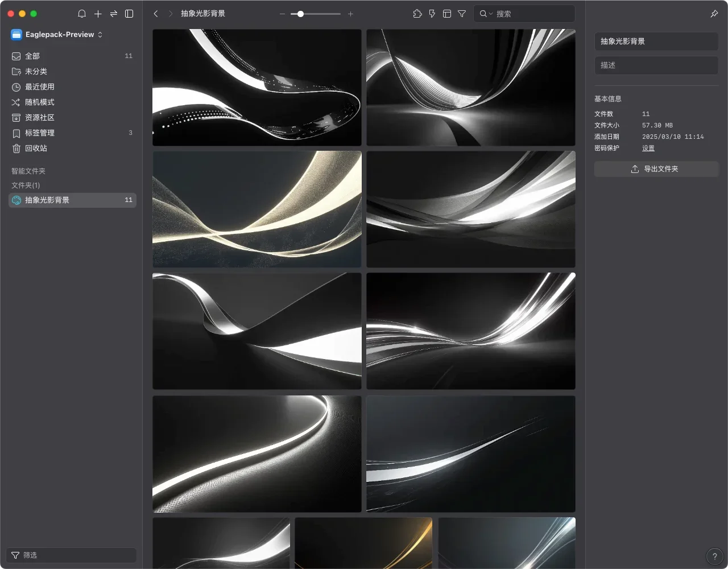Open search options dropdown arrow
The width and height of the screenshot is (728, 569).
[490, 14]
